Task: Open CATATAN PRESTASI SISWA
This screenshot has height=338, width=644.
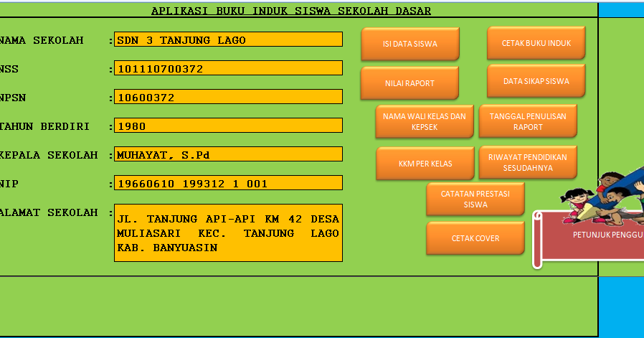Action: point(475,199)
